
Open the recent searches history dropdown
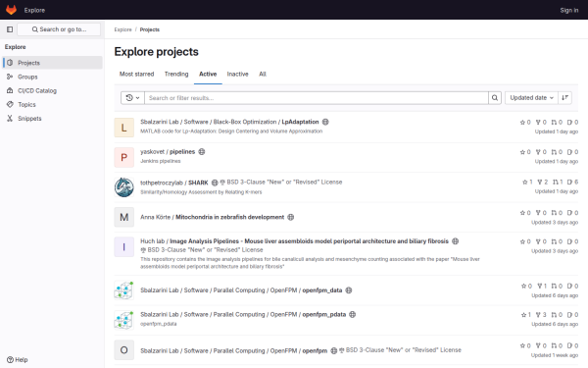tap(132, 98)
